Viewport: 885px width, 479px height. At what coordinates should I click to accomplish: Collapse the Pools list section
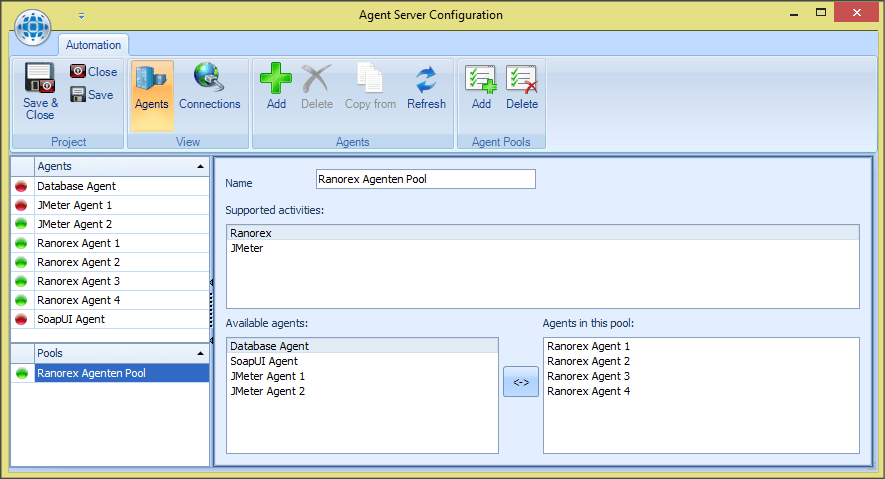200,354
